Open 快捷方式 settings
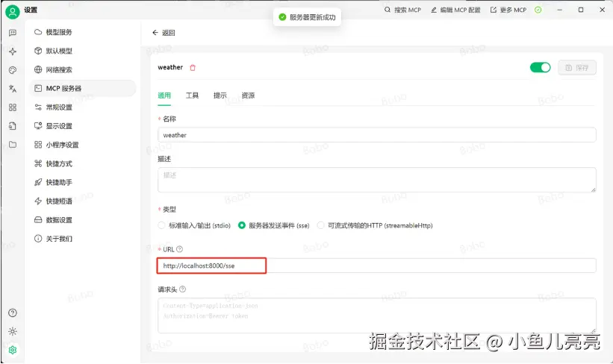The width and height of the screenshot is (613, 364). [82, 163]
